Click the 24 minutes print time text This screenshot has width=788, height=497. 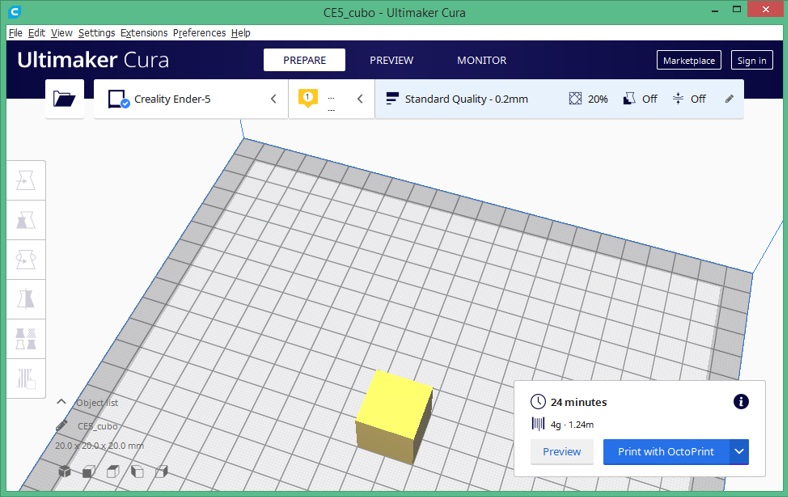pos(578,402)
